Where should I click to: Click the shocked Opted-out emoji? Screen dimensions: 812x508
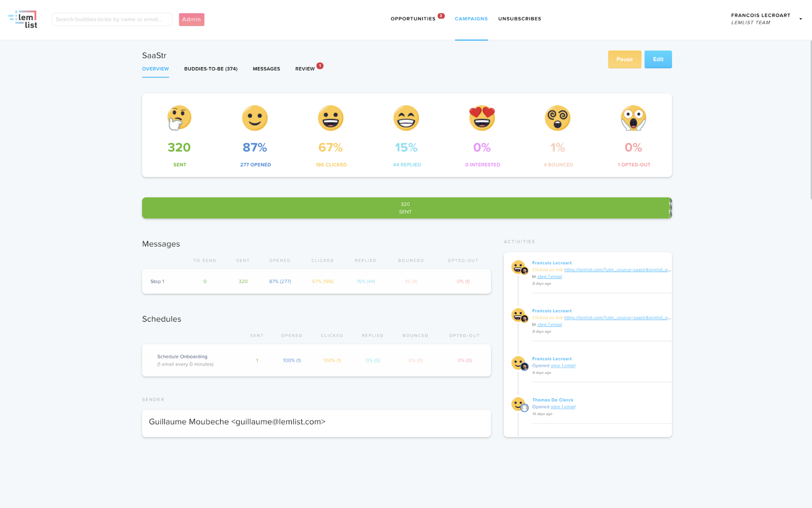(633, 118)
